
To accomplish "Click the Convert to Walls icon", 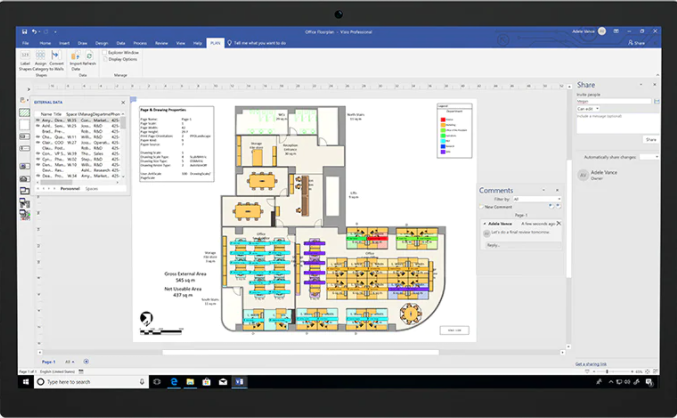I will (x=56, y=55).
